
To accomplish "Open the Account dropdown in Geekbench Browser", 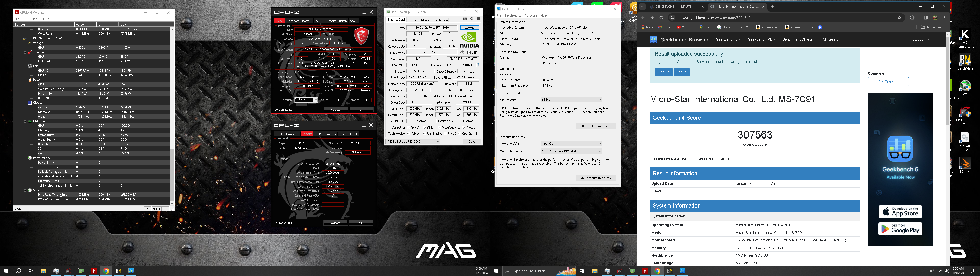I will click(x=921, y=40).
